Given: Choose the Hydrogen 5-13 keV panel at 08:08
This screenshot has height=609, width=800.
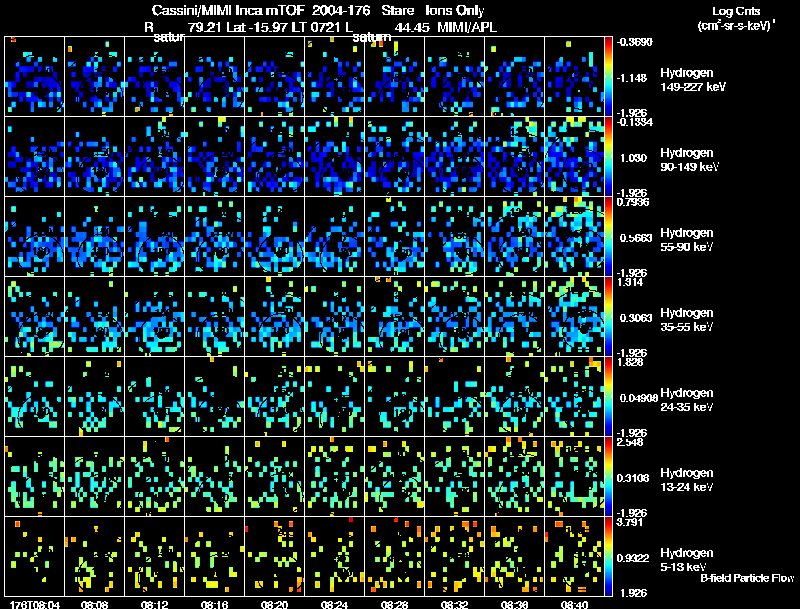Looking at the screenshot, I should point(94,556).
